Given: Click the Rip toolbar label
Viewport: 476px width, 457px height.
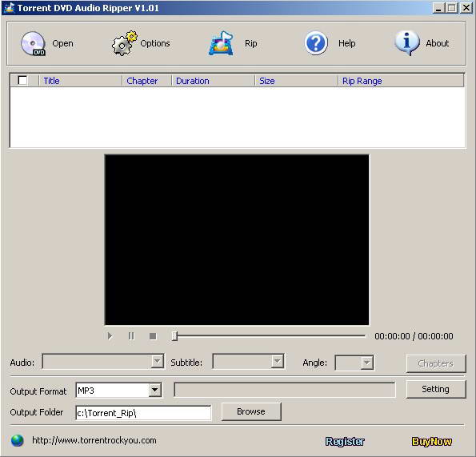Looking at the screenshot, I should 250,43.
